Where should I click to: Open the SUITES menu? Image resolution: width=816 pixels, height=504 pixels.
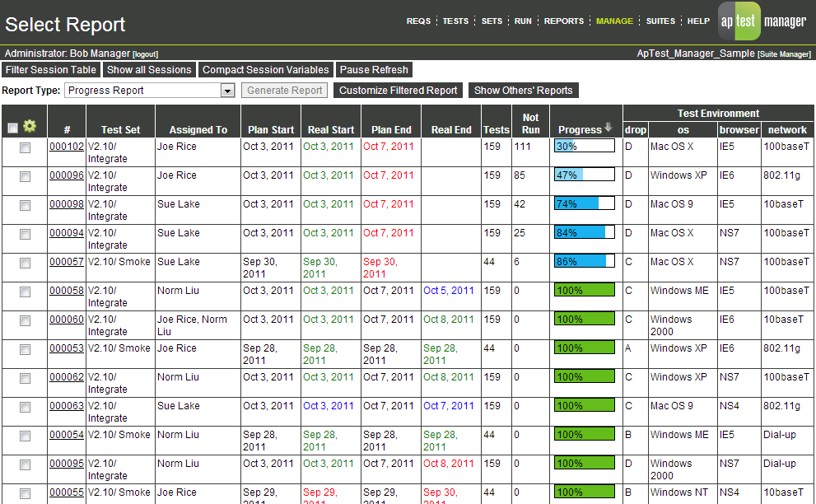(660, 21)
